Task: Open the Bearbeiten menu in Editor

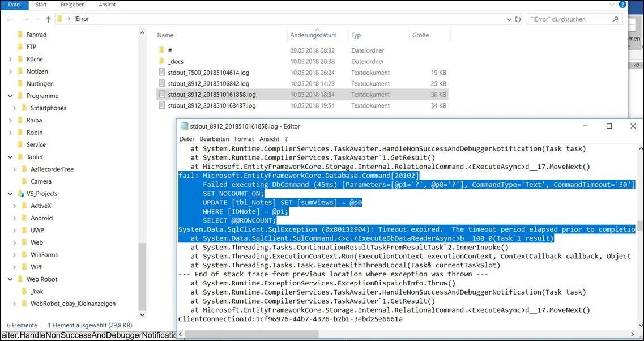Action: coord(215,139)
